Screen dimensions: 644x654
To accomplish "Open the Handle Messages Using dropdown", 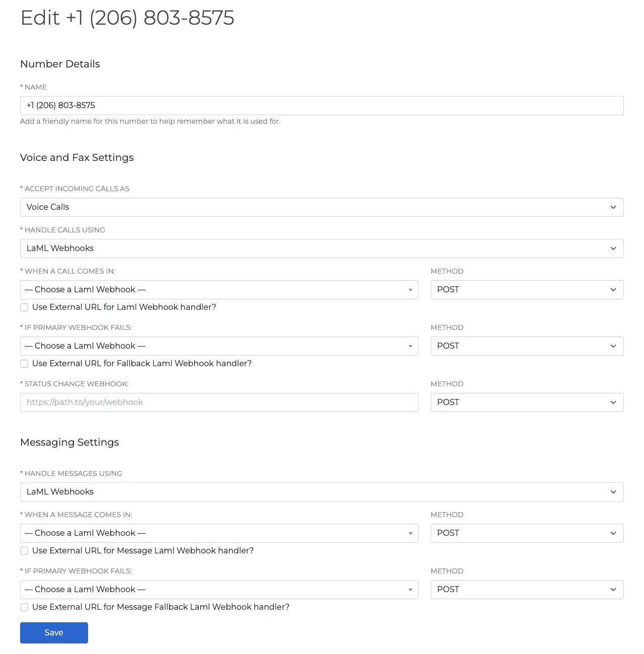I will tap(322, 492).
